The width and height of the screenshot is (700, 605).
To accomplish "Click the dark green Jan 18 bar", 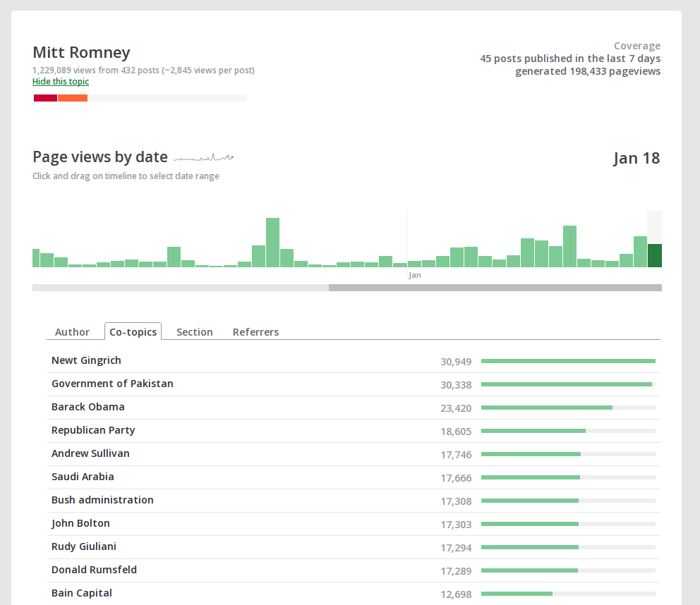I will pos(654,256).
